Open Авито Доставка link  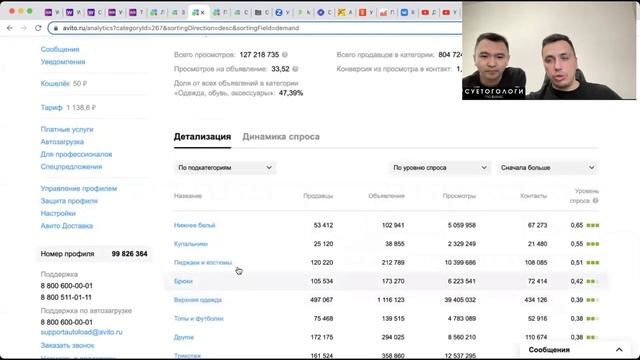67,226
